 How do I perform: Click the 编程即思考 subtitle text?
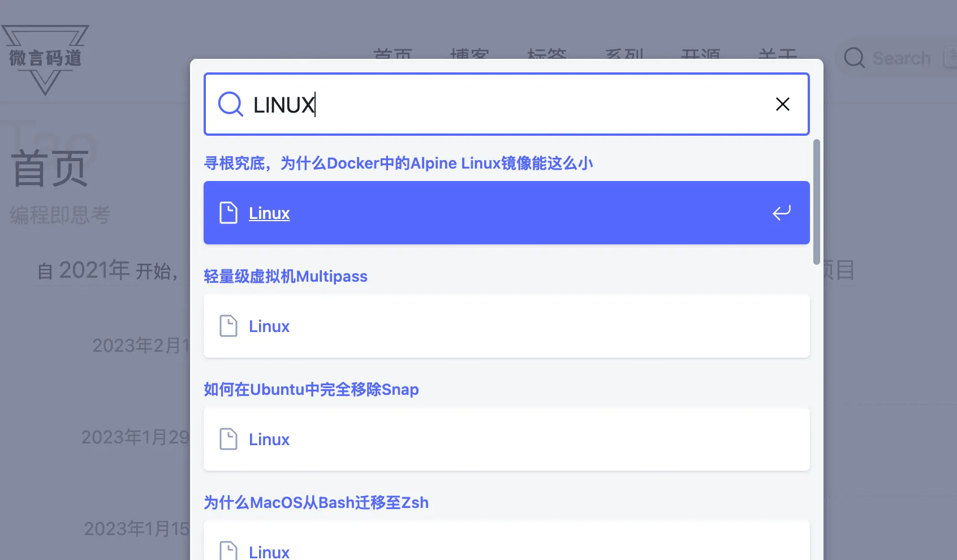pos(60,215)
